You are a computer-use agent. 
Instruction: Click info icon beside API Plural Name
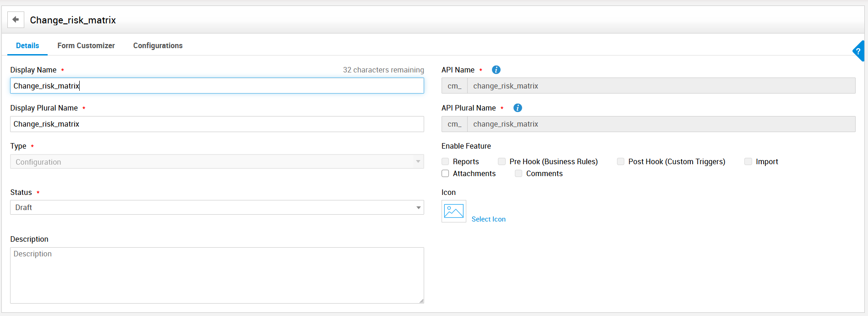pyautogui.click(x=518, y=108)
